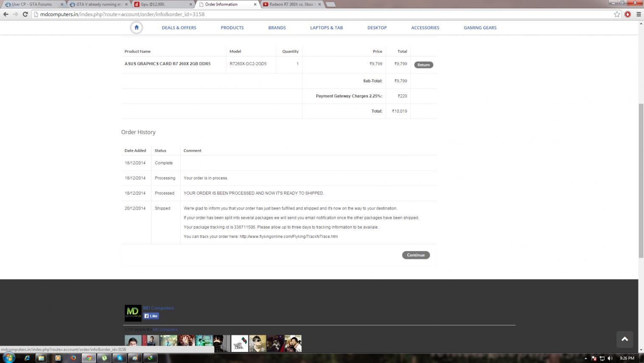644x363 pixels.
Task: Click the volume icon in system tray
Action: pos(610,358)
